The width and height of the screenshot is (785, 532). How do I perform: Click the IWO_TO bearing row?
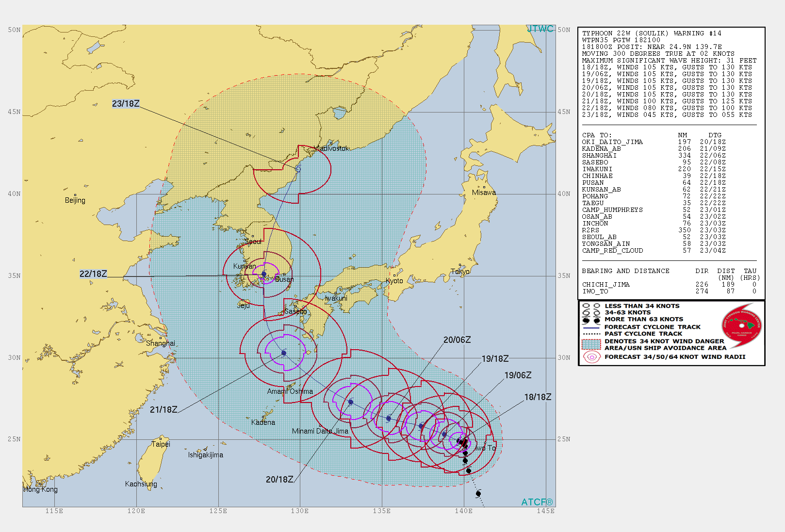(x=669, y=291)
